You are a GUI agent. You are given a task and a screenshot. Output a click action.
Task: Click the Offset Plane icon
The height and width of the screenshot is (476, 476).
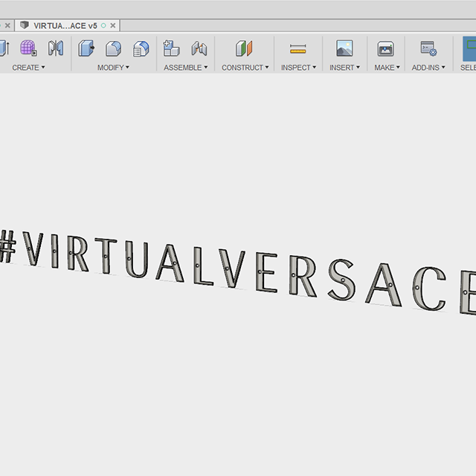244,48
